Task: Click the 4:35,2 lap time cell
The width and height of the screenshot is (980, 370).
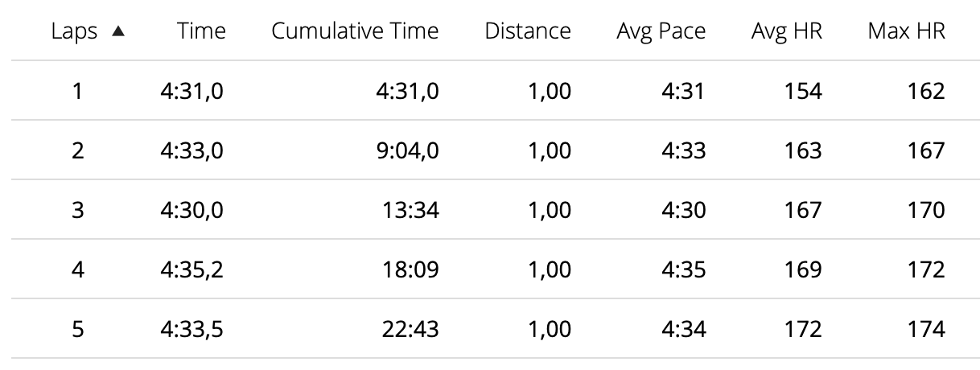Action: [x=191, y=270]
